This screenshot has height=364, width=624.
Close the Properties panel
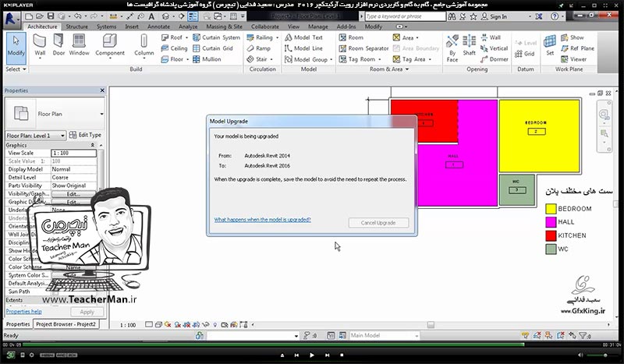[102, 90]
